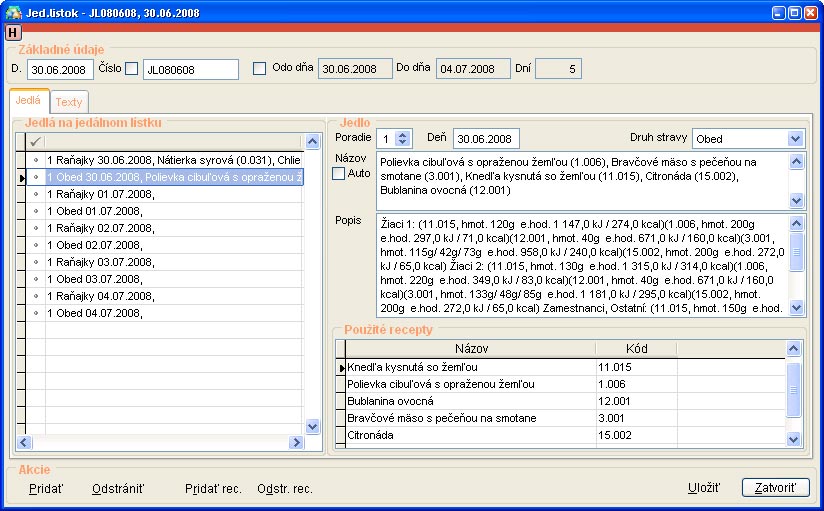
Task: Click row marker icon for Raňajky 01.07.2008
Action: [x=36, y=193]
